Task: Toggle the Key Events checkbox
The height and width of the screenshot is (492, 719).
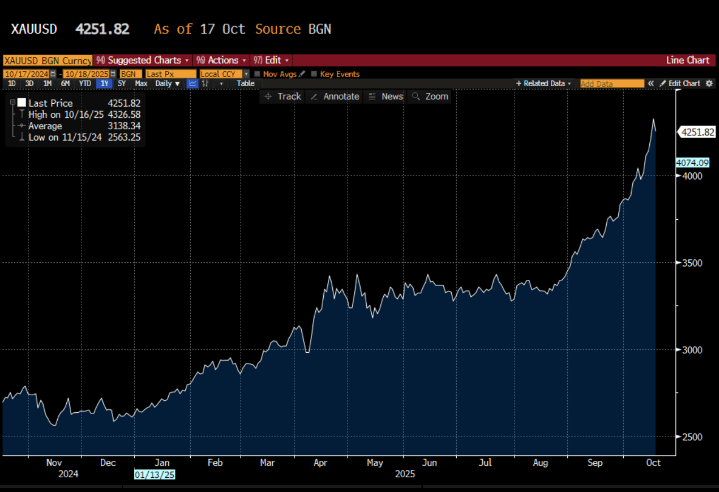Action: 313,73
